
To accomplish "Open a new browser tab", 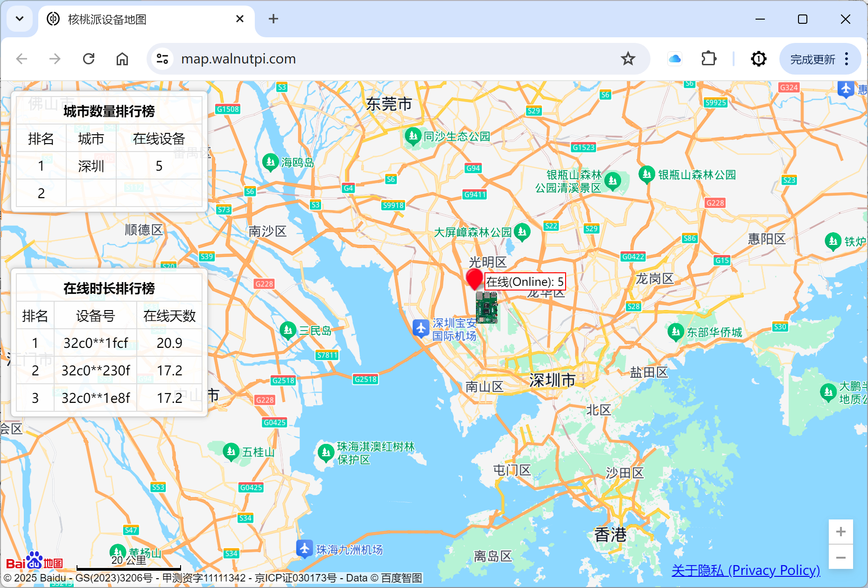I will [273, 19].
